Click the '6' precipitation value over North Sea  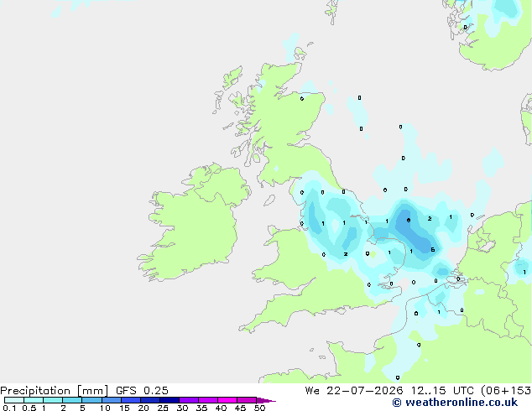point(409,221)
